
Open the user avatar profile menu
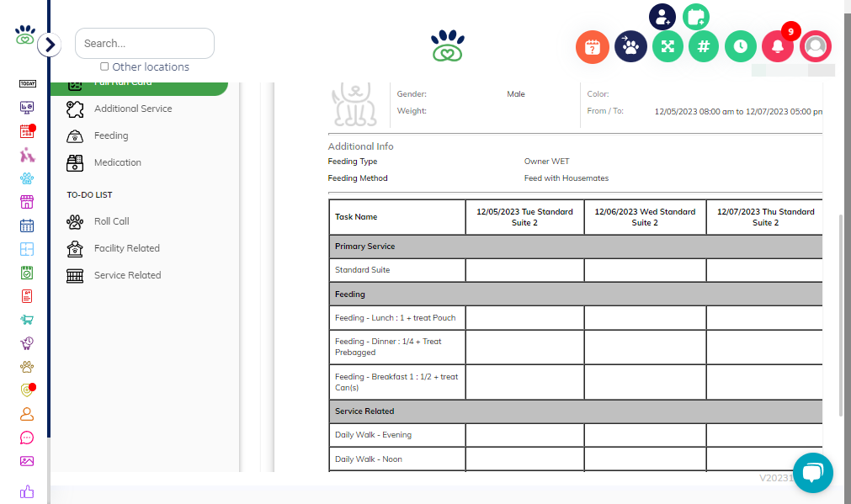[815, 46]
